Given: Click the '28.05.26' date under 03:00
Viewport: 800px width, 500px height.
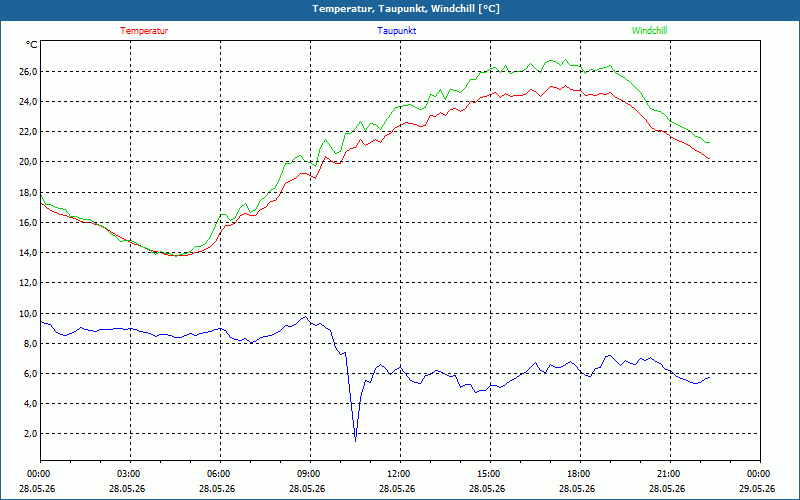Looking at the screenshot, I should point(128,489).
